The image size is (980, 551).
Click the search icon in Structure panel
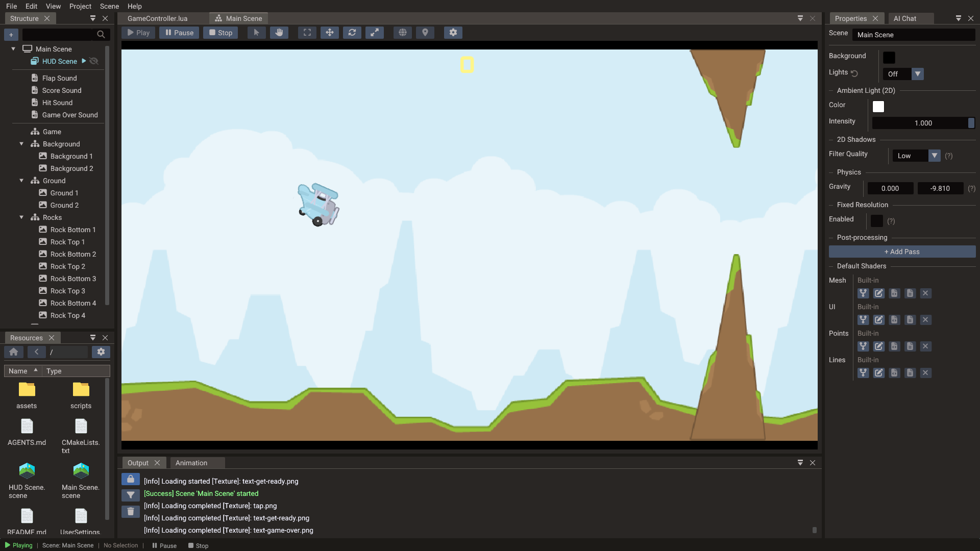click(x=101, y=35)
